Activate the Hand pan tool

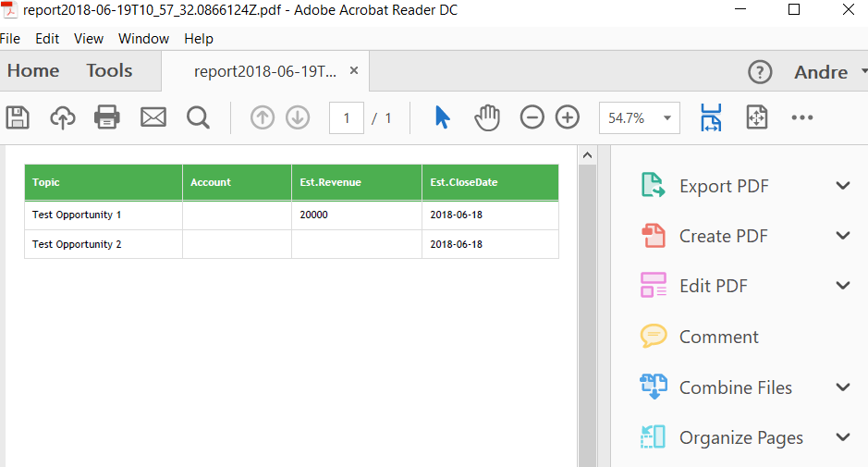click(x=487, y=117)
